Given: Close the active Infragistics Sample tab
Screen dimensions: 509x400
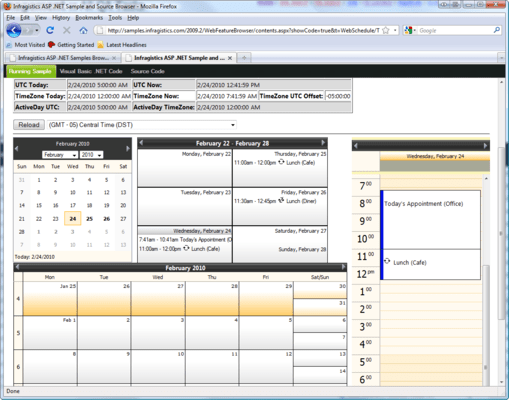Looking at the screenshot, I should [x=230, y=58].
